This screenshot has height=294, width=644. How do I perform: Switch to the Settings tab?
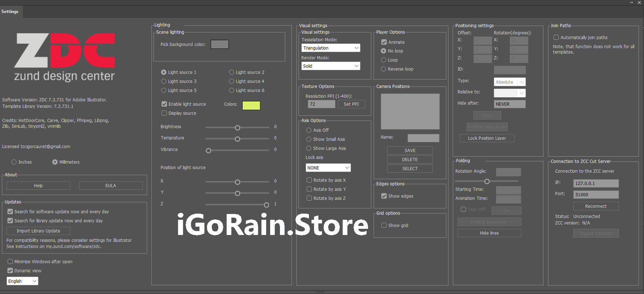(10, 12)
